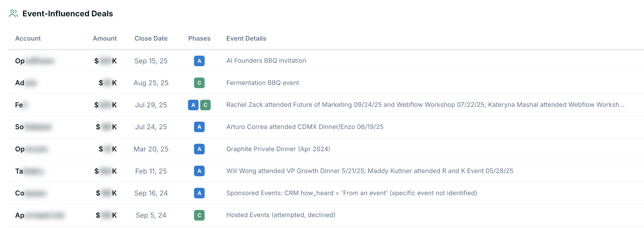Select the AI Founders BBQ invitation text
This screenshot has width=644, height=230.
266,61
